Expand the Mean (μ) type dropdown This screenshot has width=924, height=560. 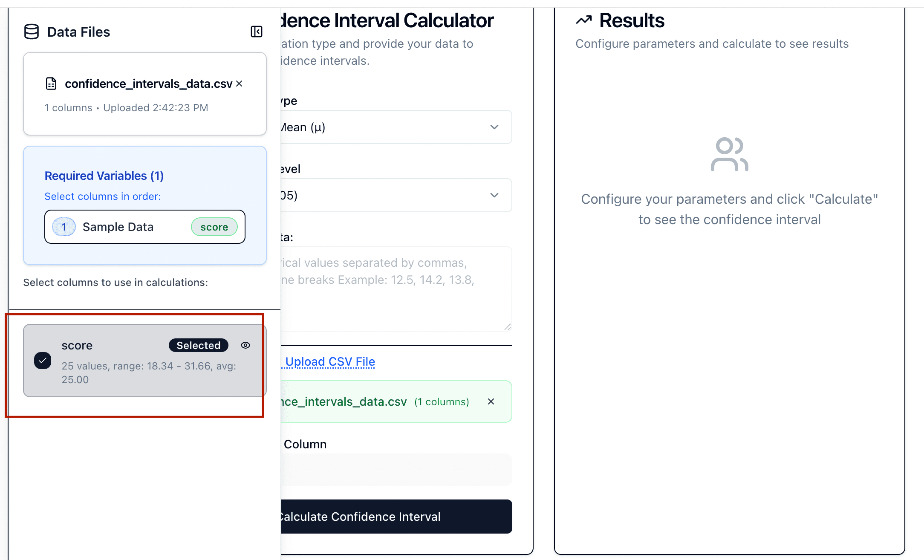(x=396, y=127)
